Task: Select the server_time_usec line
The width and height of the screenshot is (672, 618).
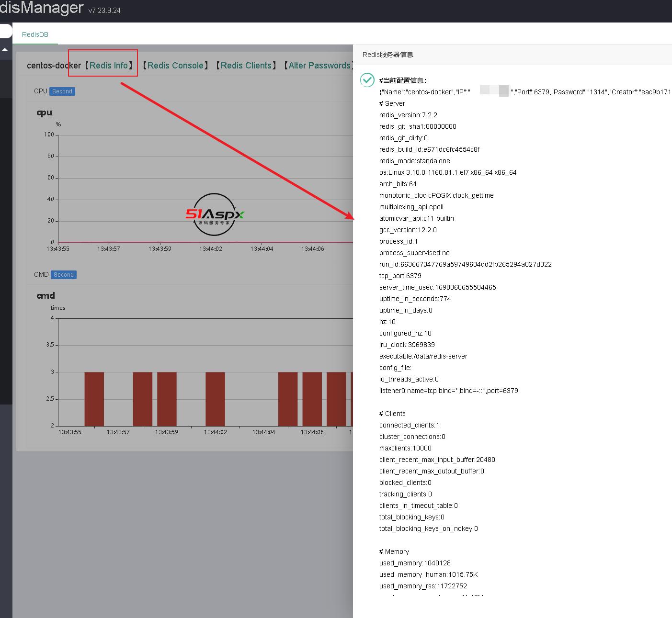Action: 438,287
